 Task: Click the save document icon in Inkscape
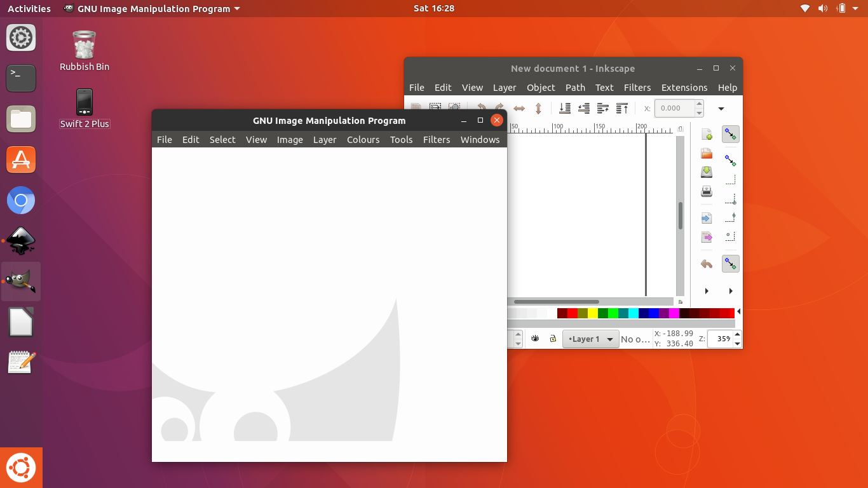[707, 172]
